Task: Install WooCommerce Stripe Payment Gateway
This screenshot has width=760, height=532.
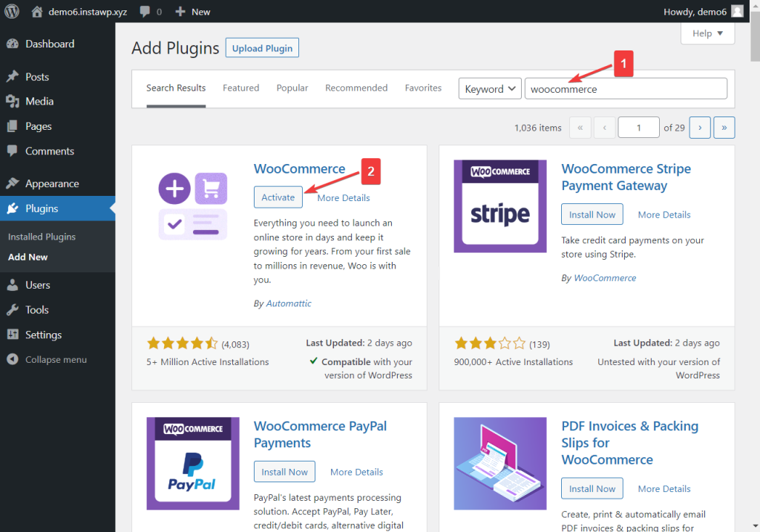Action: coord(592,214)
